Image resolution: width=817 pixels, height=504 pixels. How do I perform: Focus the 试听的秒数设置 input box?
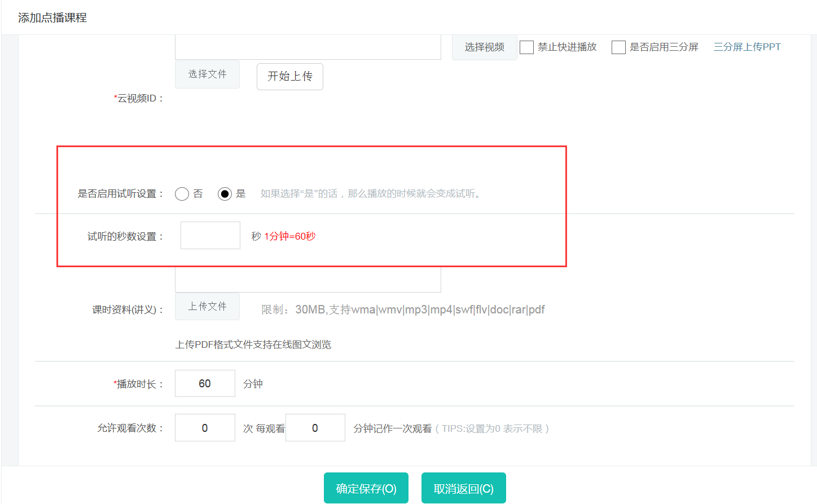(210, 236)
